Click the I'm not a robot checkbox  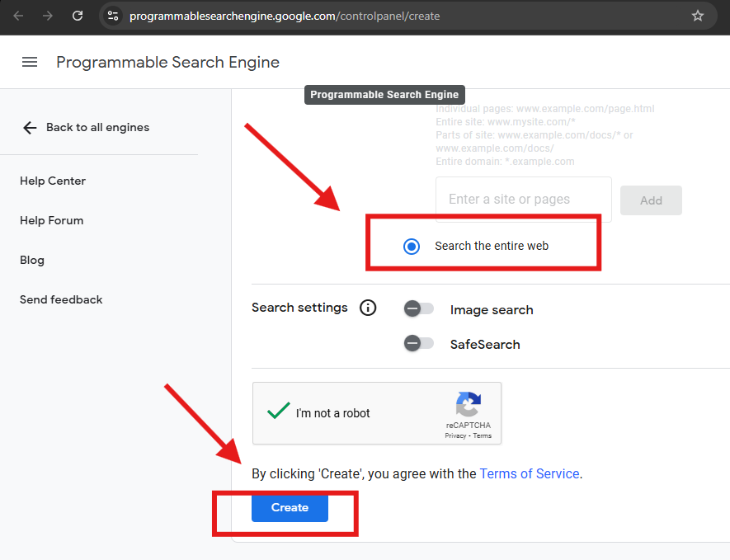(x=279, y=411)
